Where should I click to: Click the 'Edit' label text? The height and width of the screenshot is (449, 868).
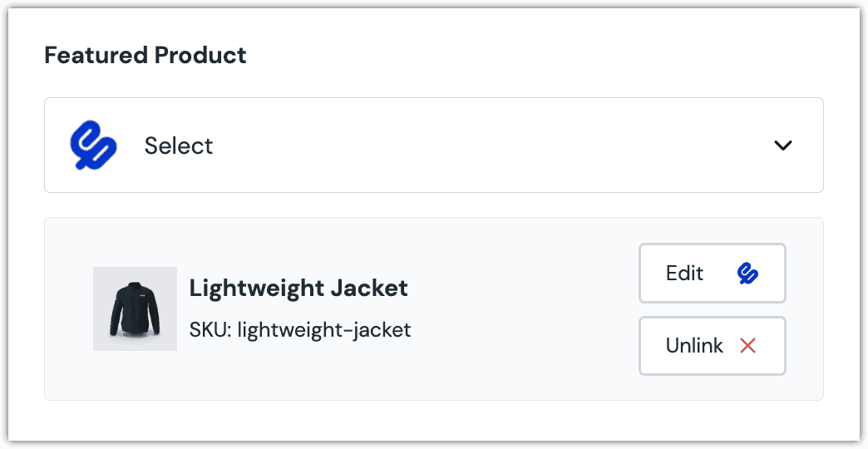[x=684, y=274]
